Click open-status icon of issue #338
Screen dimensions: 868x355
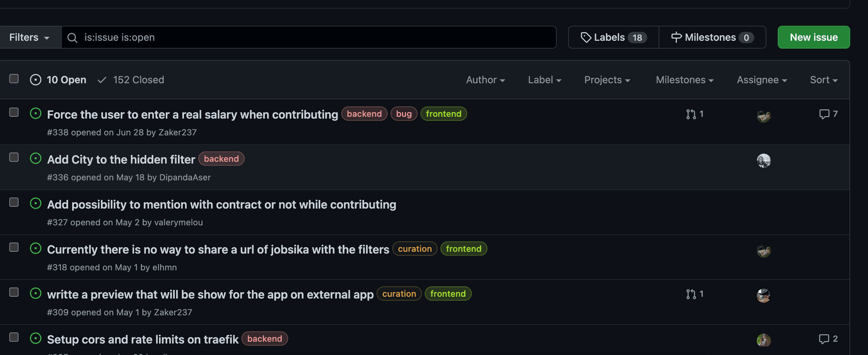pyautogui.click(x=36, y=113)
